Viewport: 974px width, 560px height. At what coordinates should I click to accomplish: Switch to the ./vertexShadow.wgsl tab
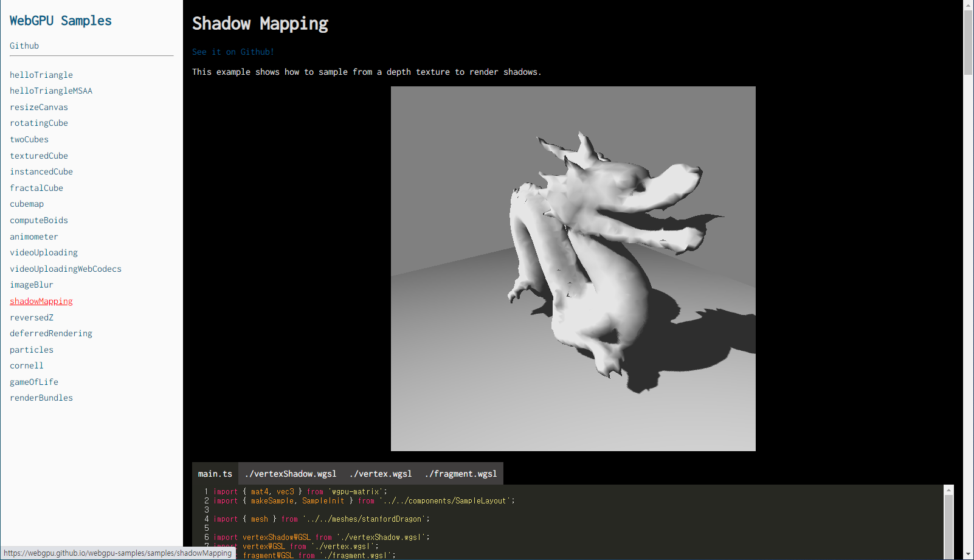point(291,474)
